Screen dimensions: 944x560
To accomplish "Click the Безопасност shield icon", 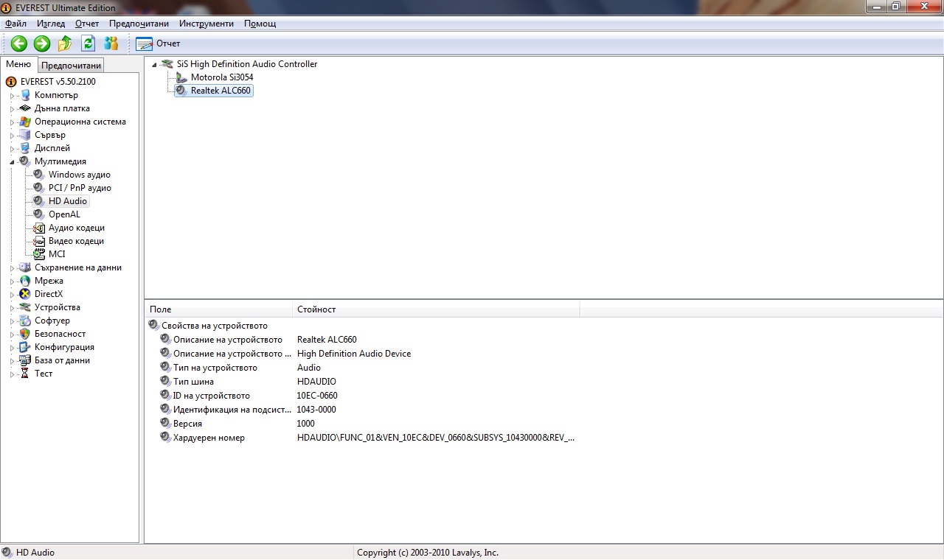I will point(25,334).
